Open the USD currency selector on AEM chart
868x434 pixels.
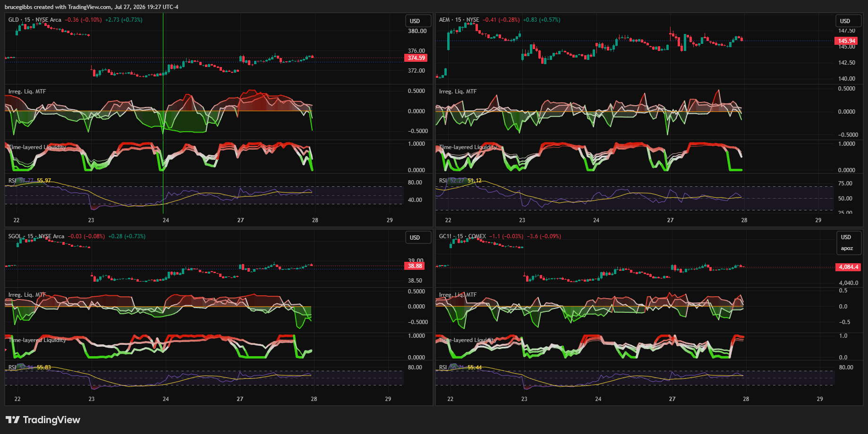pyautogui.click(x=849, y=21)
